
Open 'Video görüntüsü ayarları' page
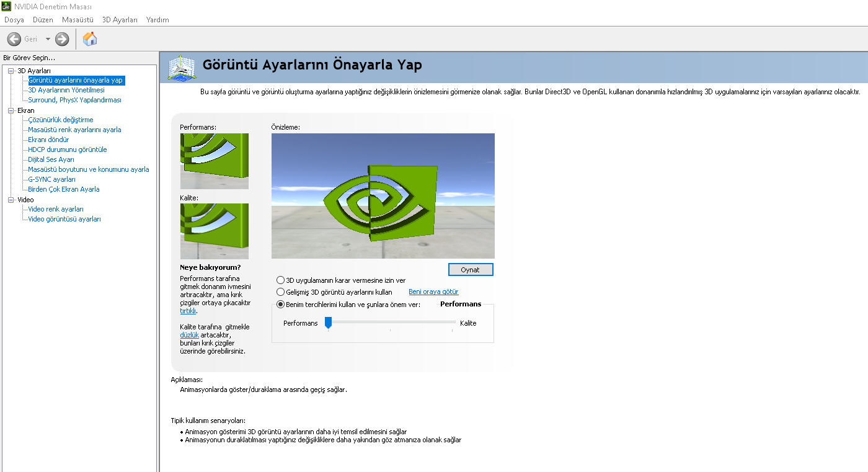click(x=64, y=219)
